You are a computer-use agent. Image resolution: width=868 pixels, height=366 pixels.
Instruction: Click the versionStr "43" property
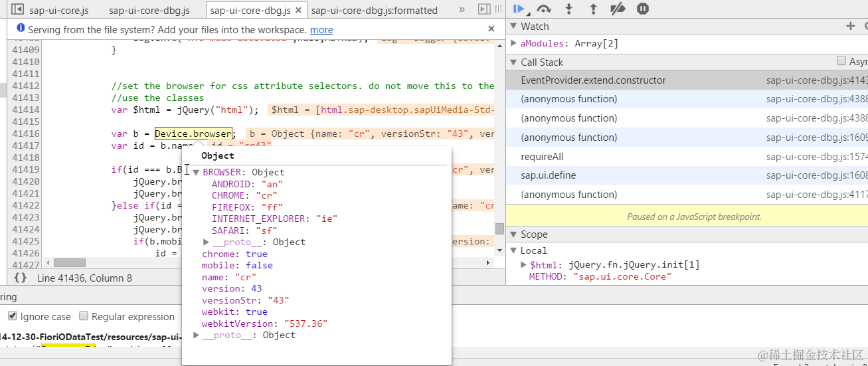click(246, 300)
